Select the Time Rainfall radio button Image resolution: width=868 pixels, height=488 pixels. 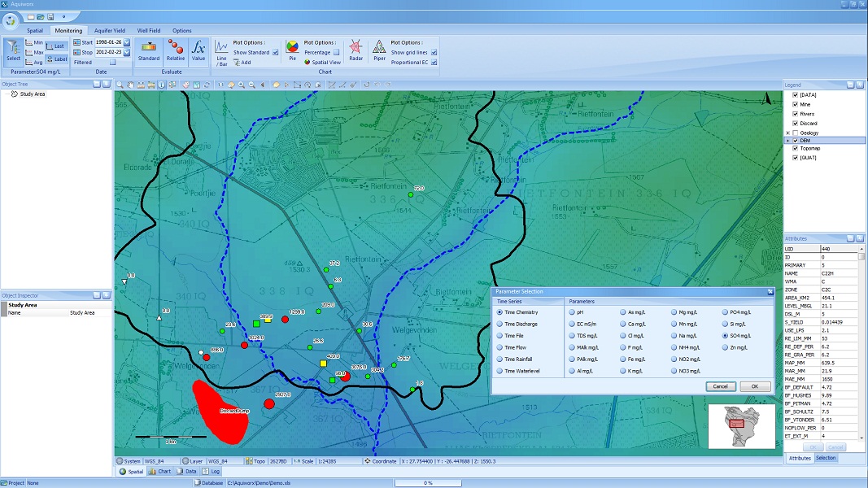[x=499, y=359]
